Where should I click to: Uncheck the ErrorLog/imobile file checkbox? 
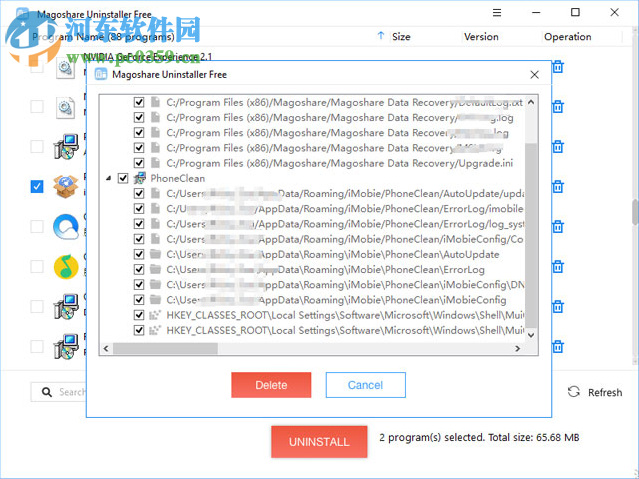click(x=139, y=209)
